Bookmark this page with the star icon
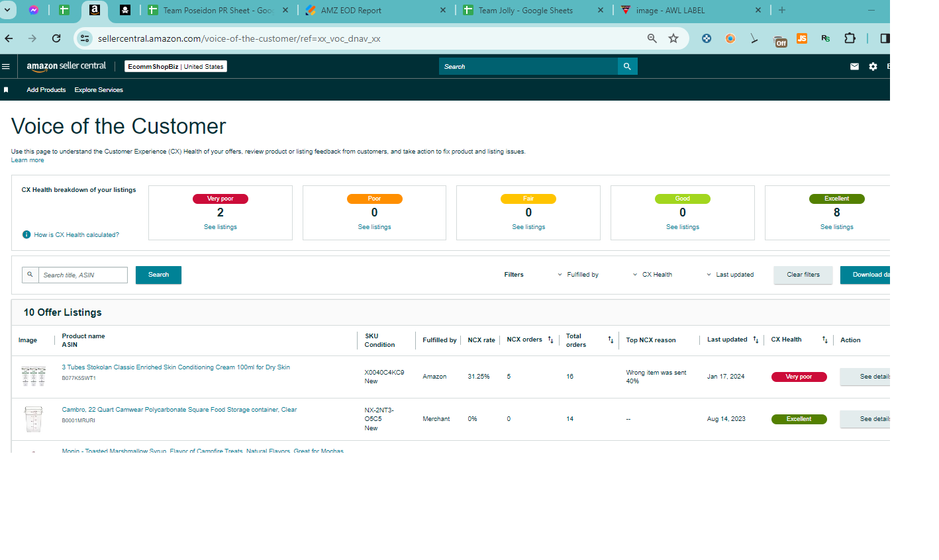 (673, 38)
